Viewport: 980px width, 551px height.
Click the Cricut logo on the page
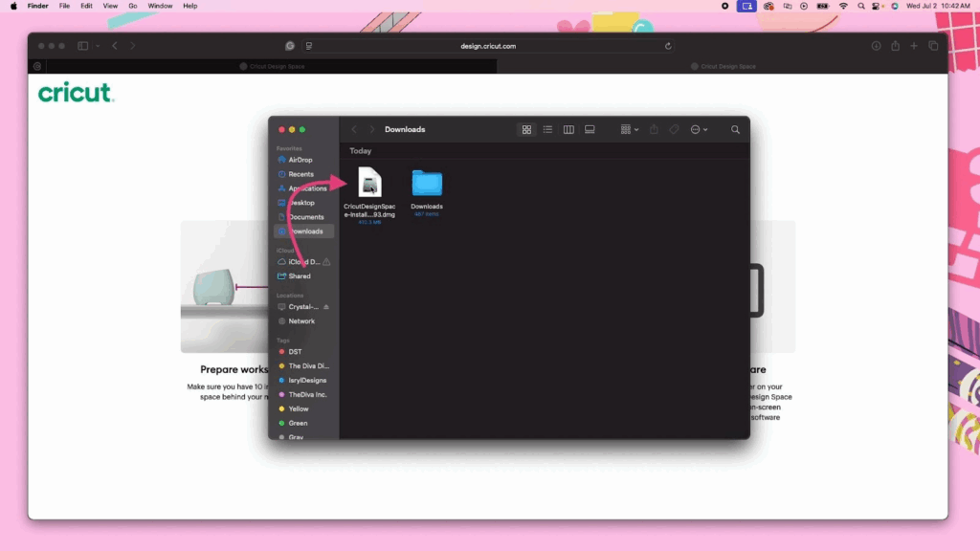(76, 93)
